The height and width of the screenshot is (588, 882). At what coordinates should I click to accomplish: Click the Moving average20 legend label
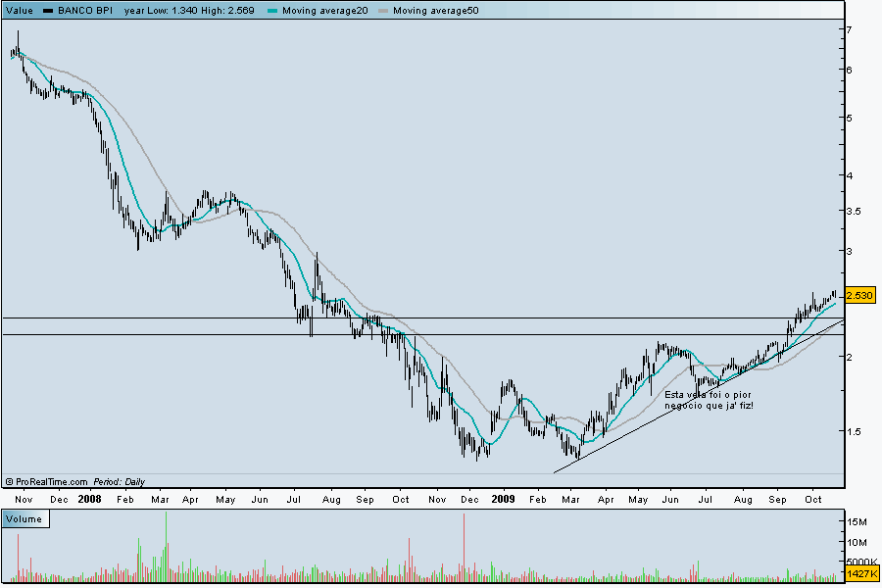pos(324,10)
